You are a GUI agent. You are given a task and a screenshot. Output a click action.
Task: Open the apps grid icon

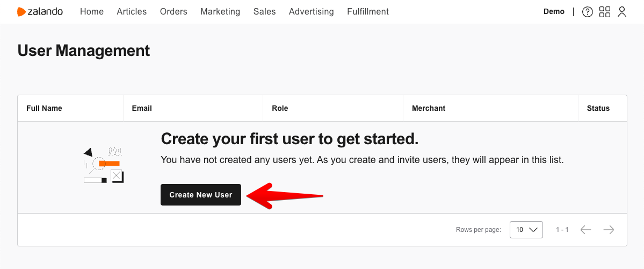pyautogui.click(x=605, y=12)
